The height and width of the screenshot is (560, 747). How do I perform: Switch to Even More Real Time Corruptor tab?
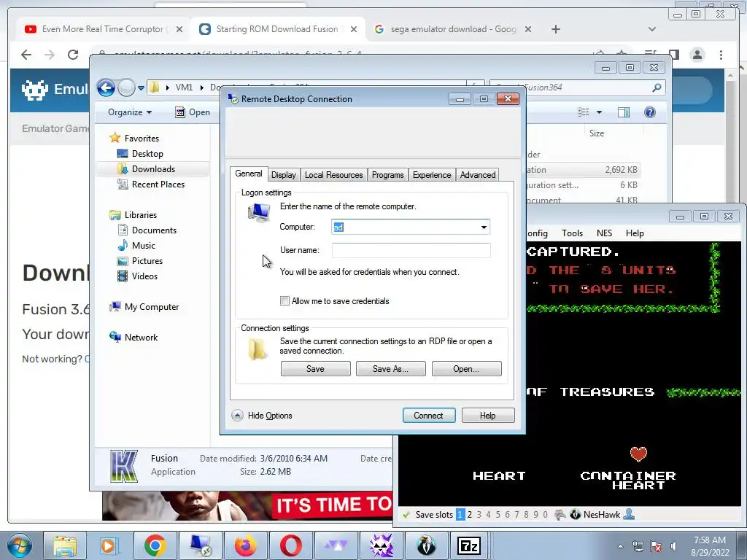tap(102, 29)
